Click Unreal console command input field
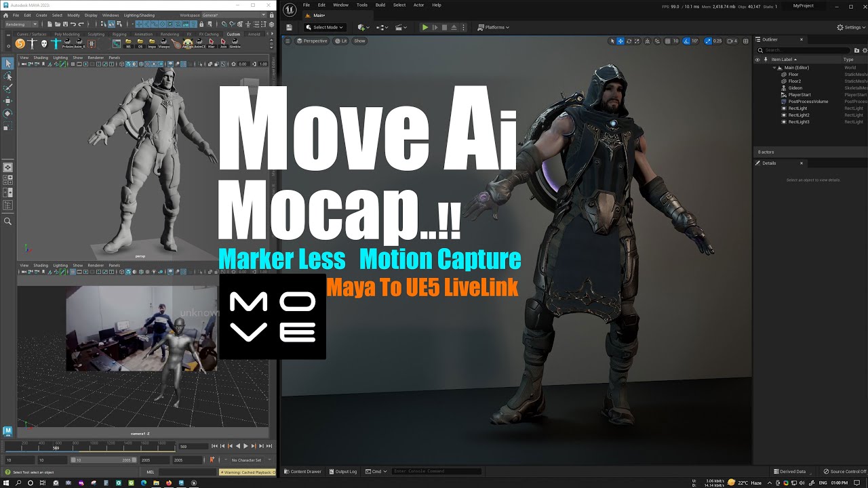This screenshot has width=868, height=488. click(x=437, y=471)
